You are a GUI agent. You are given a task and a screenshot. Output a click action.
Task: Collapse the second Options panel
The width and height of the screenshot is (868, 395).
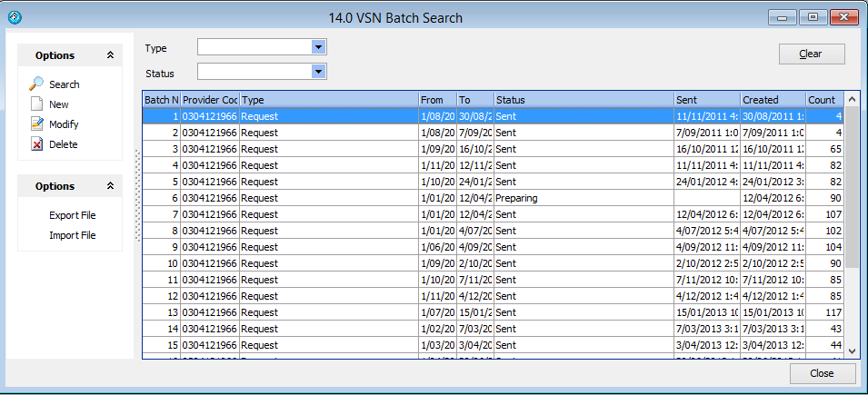110,186
